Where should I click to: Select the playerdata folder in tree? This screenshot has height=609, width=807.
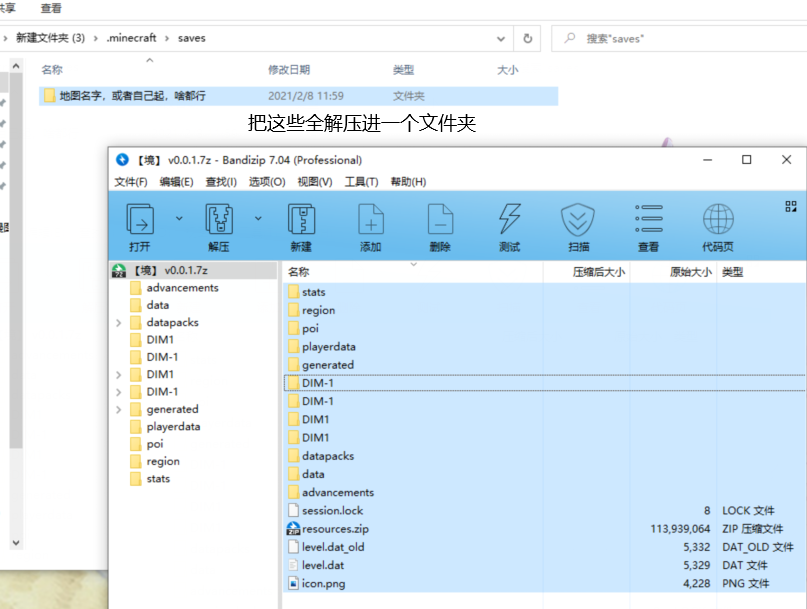click(x=173, y=427)
